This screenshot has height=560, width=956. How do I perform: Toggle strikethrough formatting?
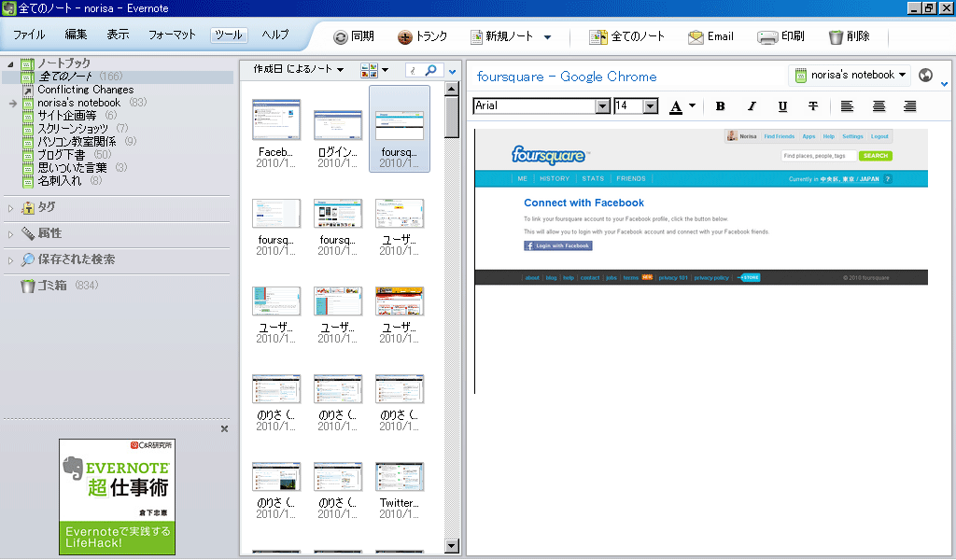(x=813, y=106)
